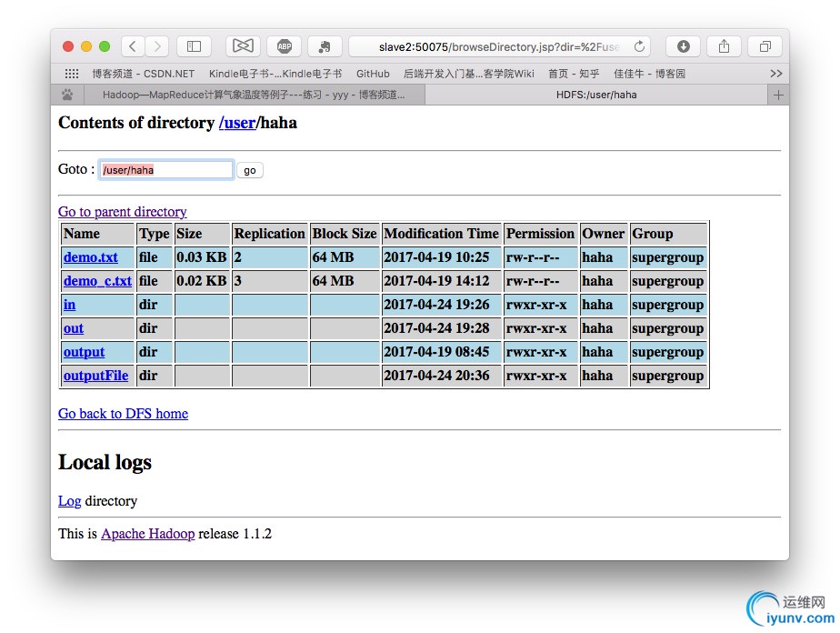
Task: Open the demo.txt file link
Action: click(x=91, y=257)
